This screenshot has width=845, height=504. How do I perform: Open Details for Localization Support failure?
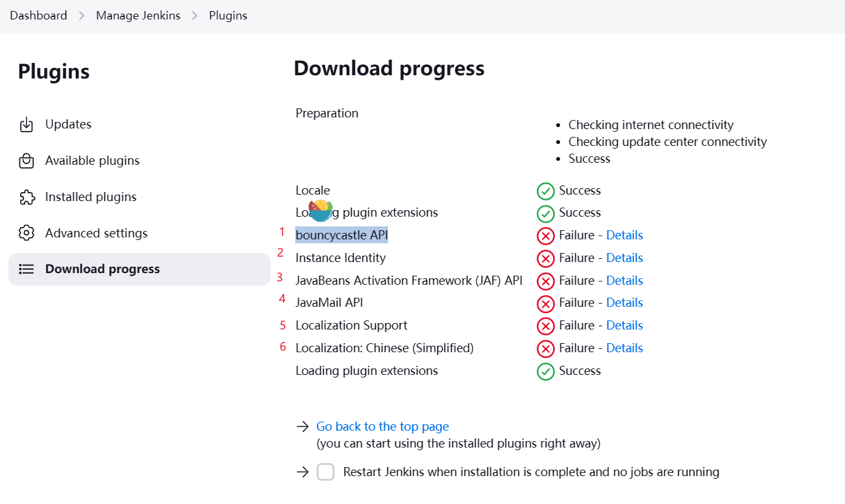click(624, 325)
